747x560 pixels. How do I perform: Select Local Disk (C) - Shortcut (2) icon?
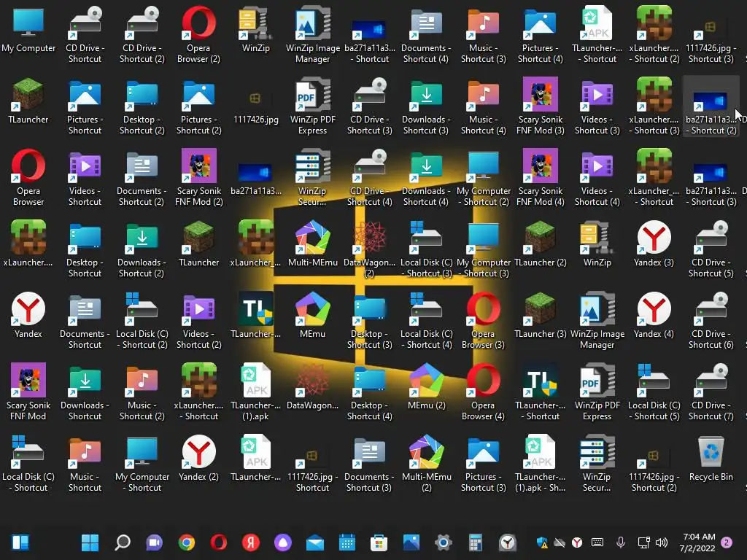pos(142,319)
